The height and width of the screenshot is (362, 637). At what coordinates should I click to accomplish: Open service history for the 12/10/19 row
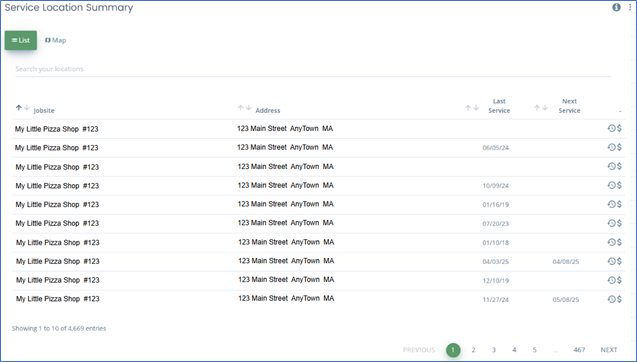(611, 280)
